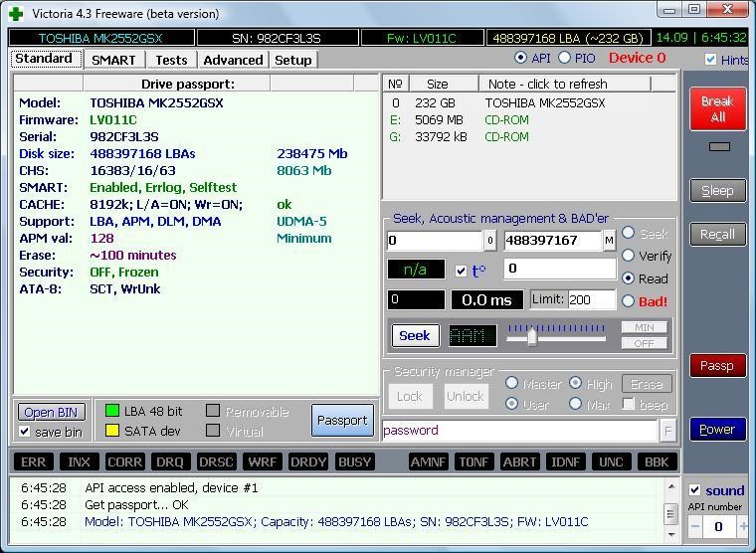
Task: Open the Tests tab
Action: click(171, 61)
